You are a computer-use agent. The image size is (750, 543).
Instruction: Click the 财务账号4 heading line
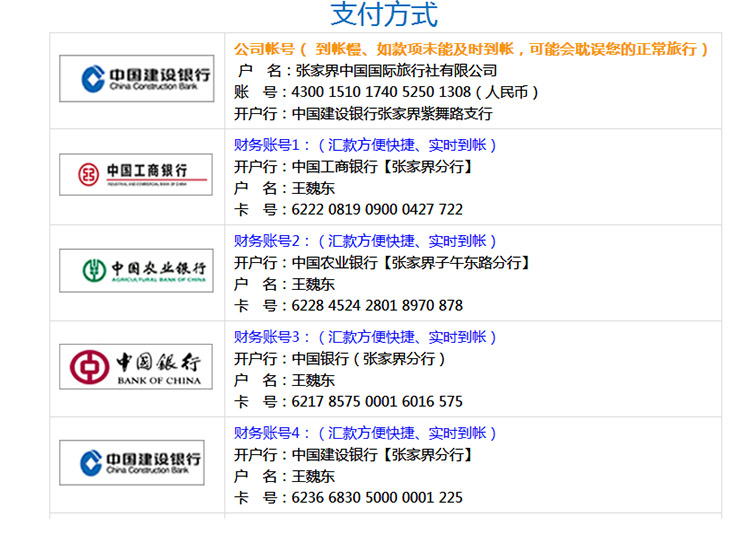pos(365,433)
